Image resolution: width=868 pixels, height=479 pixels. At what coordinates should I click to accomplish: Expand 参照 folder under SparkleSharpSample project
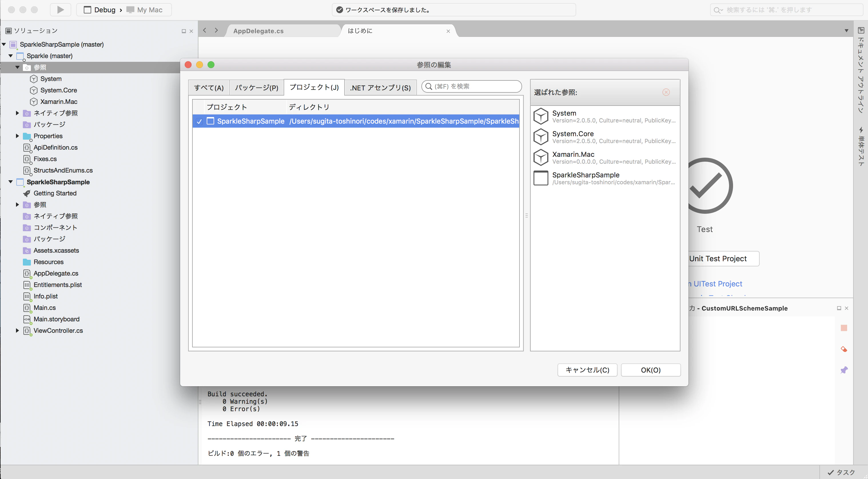[x=17, y=205]
